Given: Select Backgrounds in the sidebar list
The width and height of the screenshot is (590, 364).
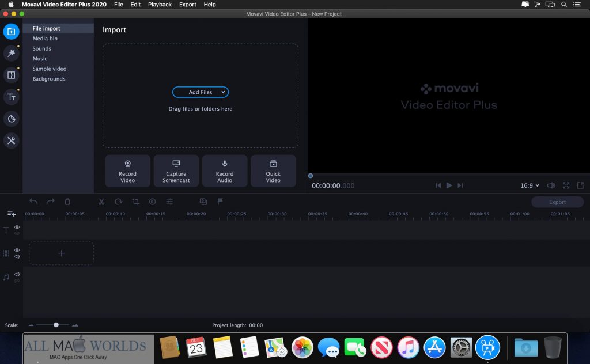Looking at the screenshot, I should (x=58, y=79).
